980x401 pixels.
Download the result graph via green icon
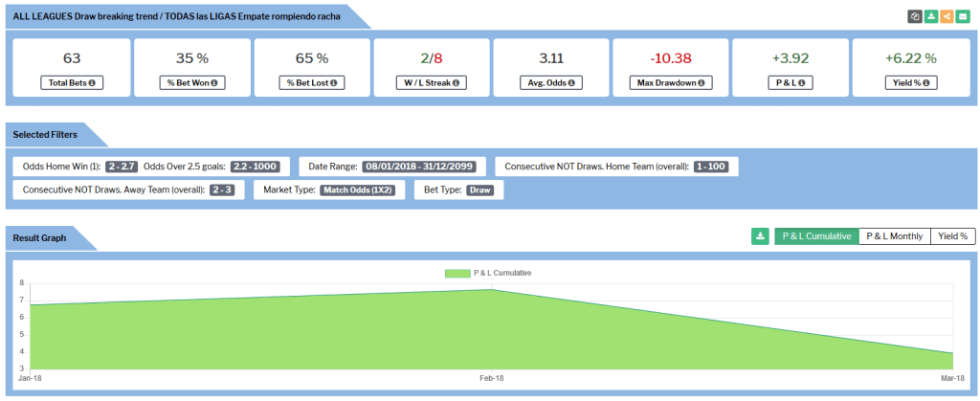click(x=761, y=236)
